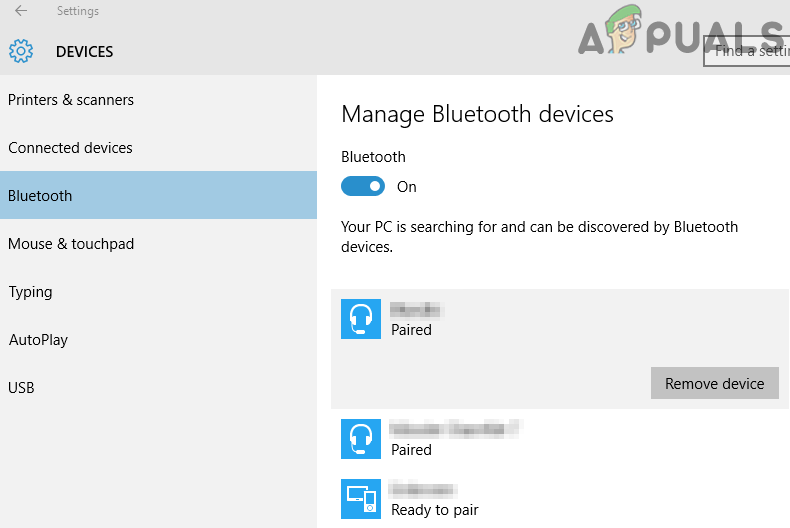
Task: Select the first paired device entry
Action: (500, 319)
